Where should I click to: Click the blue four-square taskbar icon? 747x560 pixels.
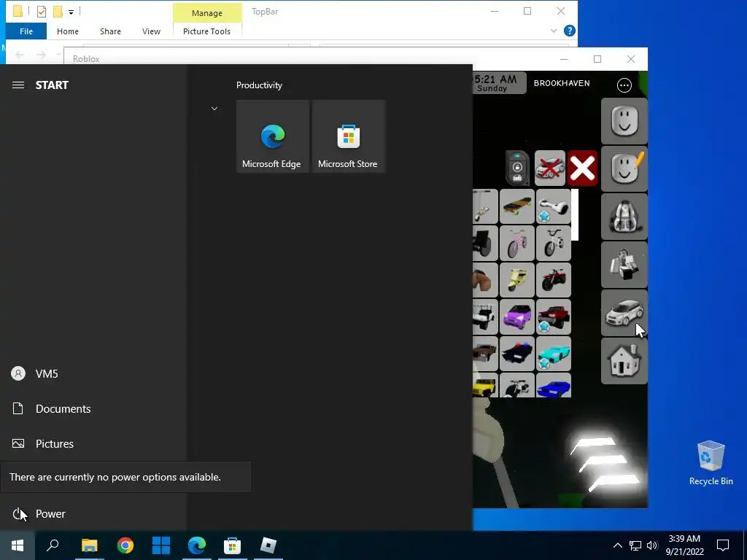tap(161, 545)
